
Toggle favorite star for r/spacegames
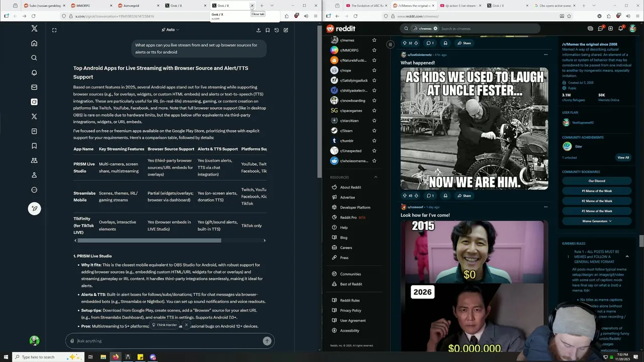[374, 111]
